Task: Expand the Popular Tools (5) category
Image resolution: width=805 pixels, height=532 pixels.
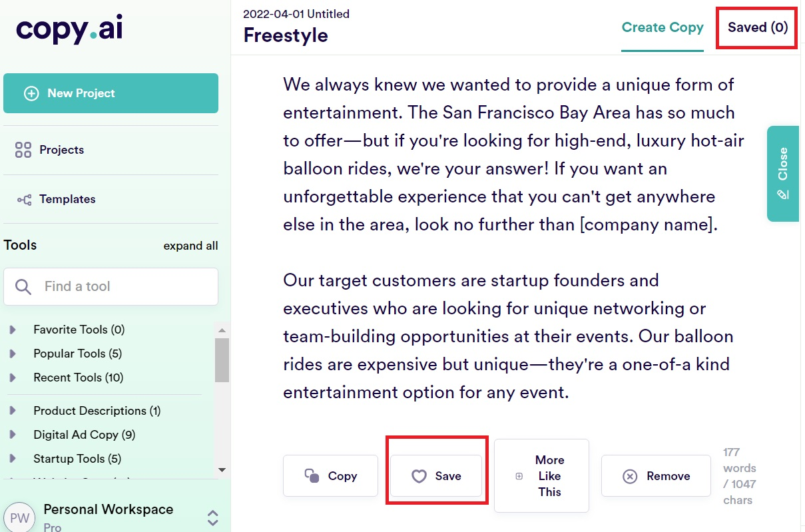Action: click(13, 354)
